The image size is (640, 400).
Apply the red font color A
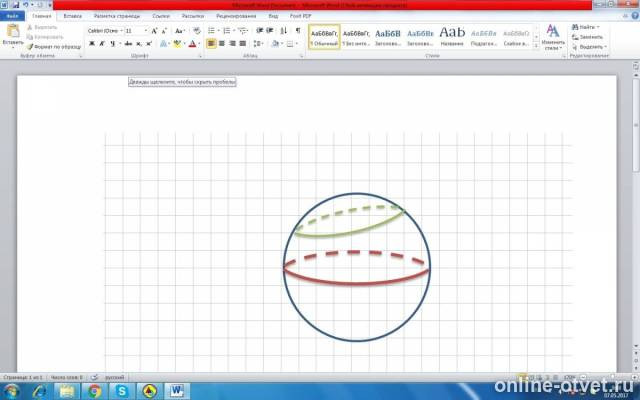(192, 44)
